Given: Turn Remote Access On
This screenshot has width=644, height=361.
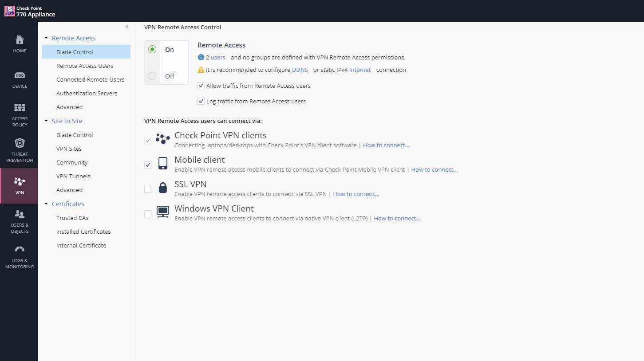Looking at the screenshot, I should [x=152, y=49].
